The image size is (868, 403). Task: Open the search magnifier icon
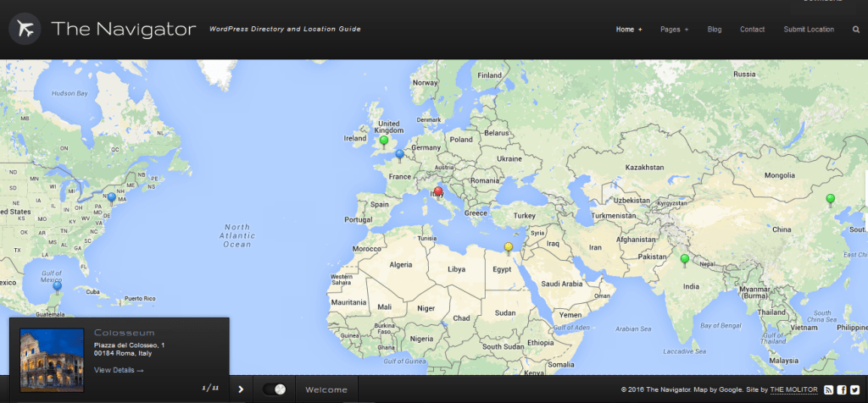(x=856, y=30)
